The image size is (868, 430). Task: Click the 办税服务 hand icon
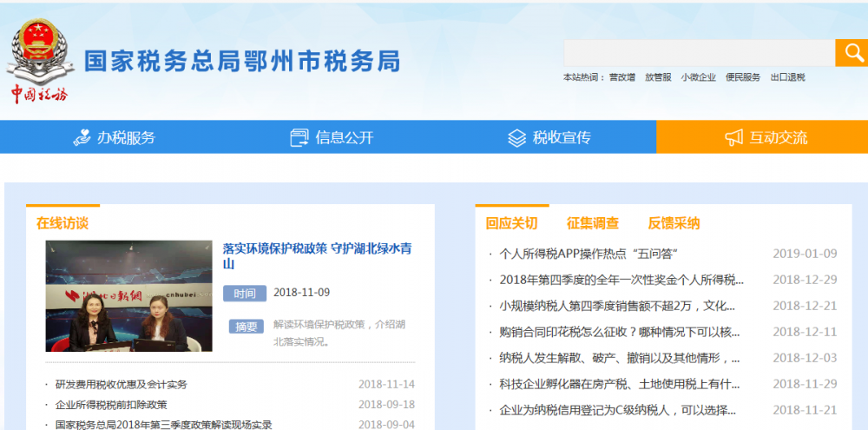tap(82, 137)
